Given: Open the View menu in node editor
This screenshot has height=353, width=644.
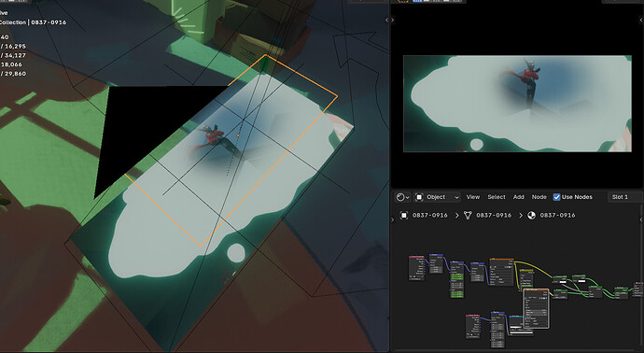Looking at the screenshot, I should click(x=472, y=197).
